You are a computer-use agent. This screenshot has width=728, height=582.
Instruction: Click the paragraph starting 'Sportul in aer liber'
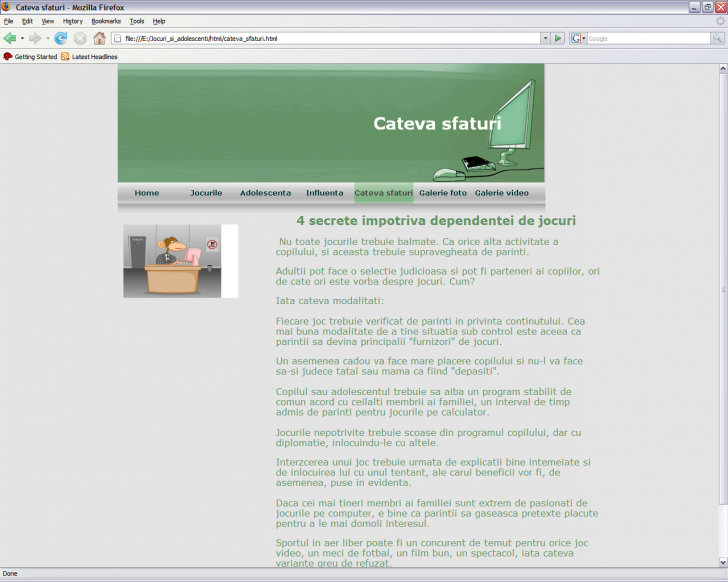(x=432, y=553)
